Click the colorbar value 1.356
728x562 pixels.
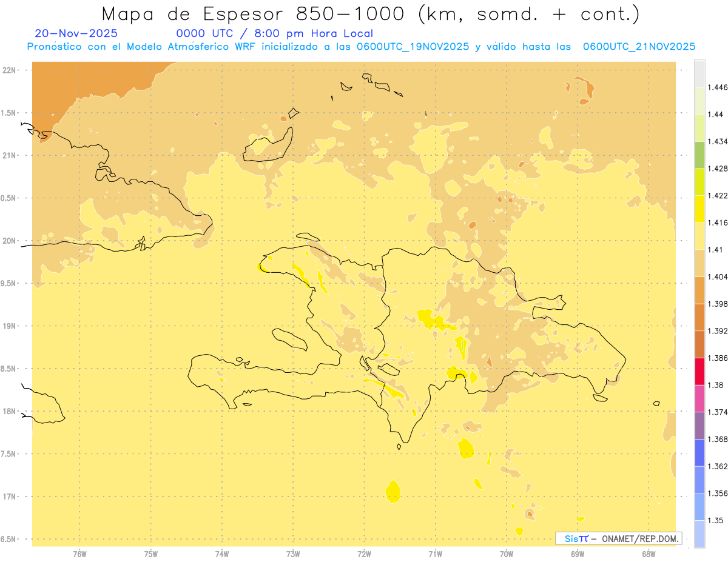pos(718,493)
